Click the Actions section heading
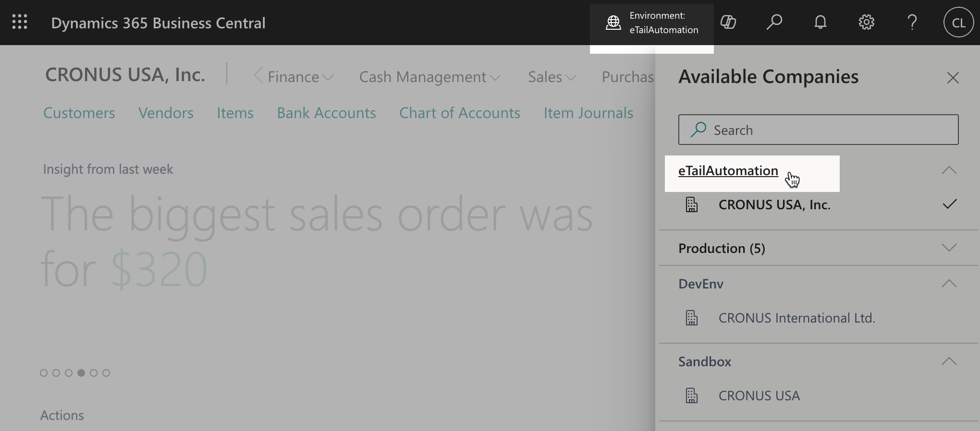Image resolution: width=980 pixels, height=431 pixels. [62, 415]
